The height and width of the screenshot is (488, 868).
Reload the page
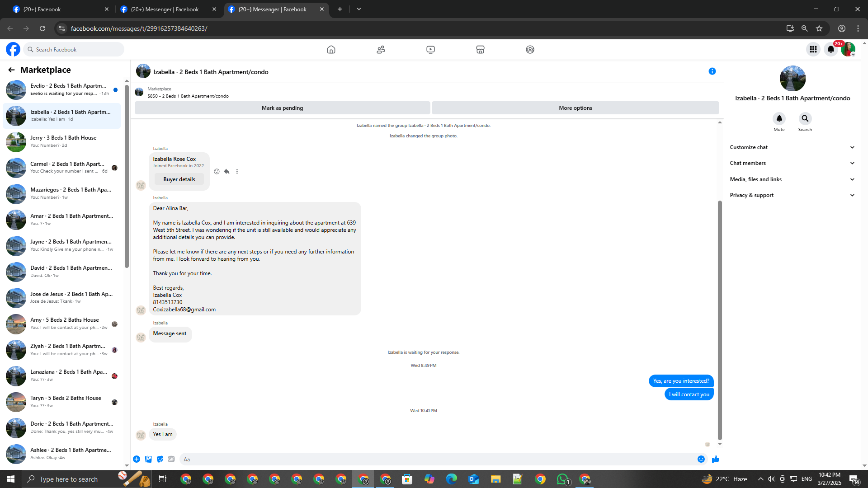[42, 28]
